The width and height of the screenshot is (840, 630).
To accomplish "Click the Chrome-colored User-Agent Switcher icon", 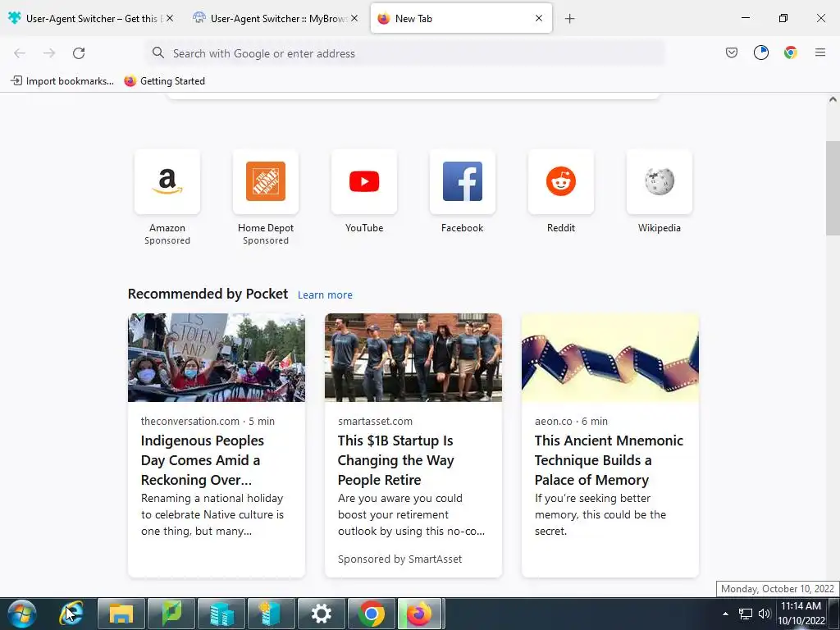I will coord(791,52).
